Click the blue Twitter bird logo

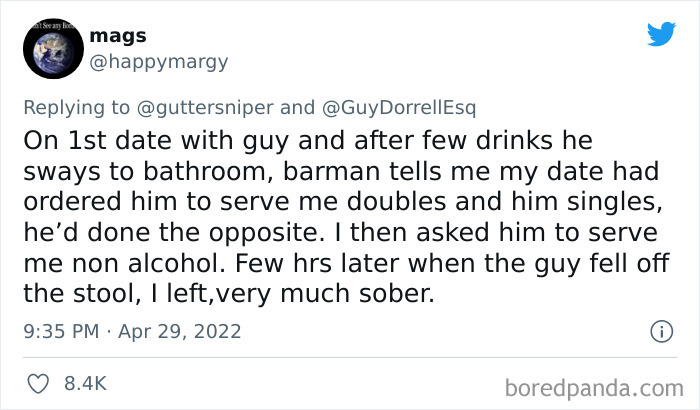point(660,35)
